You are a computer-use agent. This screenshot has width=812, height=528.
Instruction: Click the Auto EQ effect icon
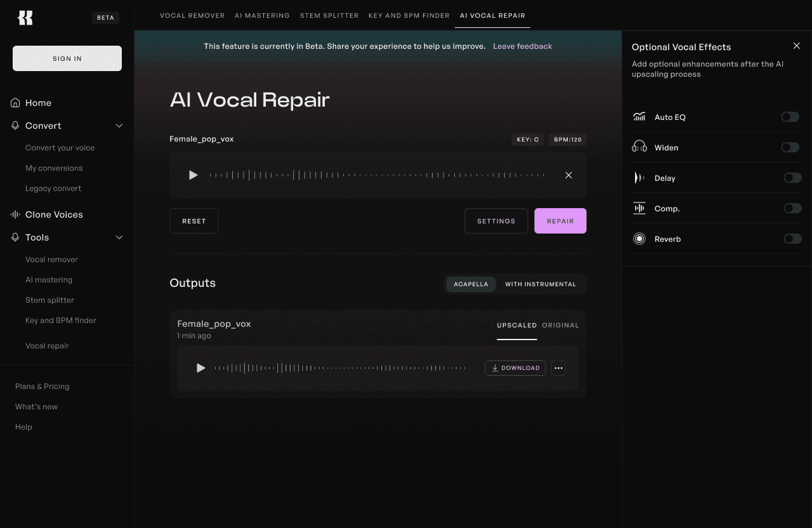pyautogui.click(x=639, y=117)
